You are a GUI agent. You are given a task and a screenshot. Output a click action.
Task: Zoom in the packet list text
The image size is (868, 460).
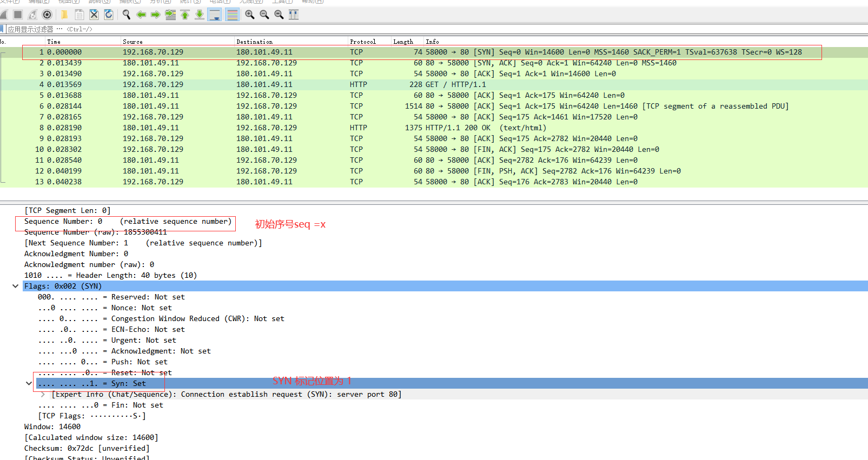pos(250,15)
